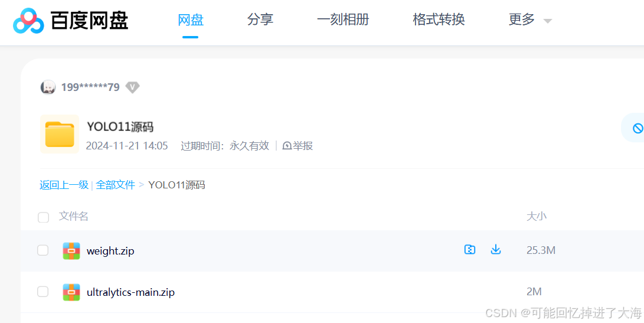Image resolution: width=644 pixels, height=323 pixels.
Task: Click the weight.zip file name
Action: (x=110, y=251)
